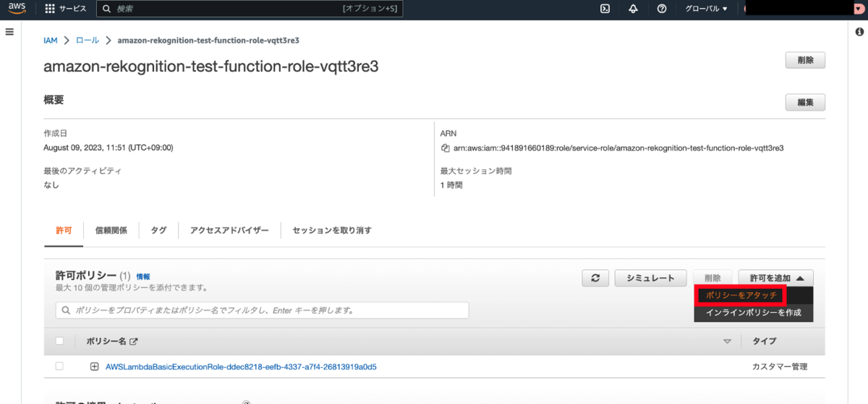The height and width of the screenshot is (404, 868).
Task: Click the ロール breadcrumb link
Action: tap(88, 41)
